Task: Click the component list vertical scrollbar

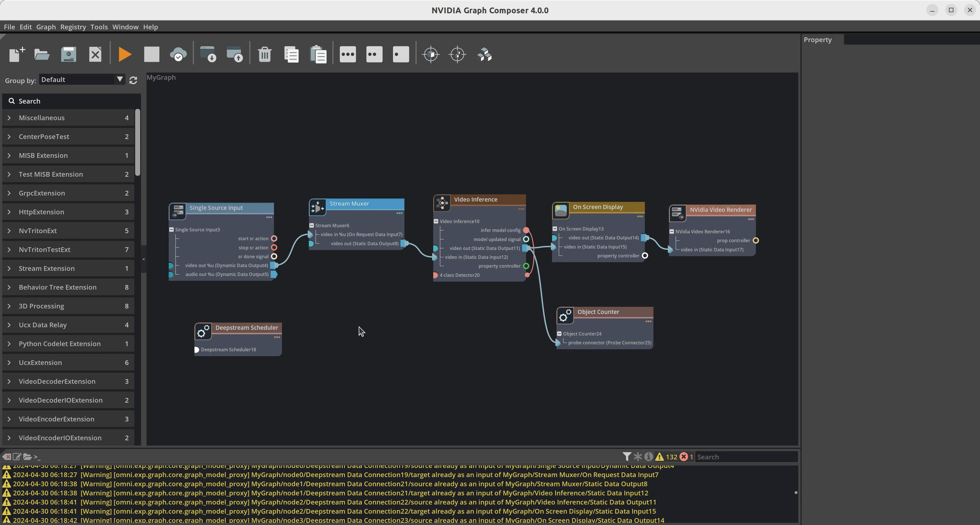Action: pos(138,143)
